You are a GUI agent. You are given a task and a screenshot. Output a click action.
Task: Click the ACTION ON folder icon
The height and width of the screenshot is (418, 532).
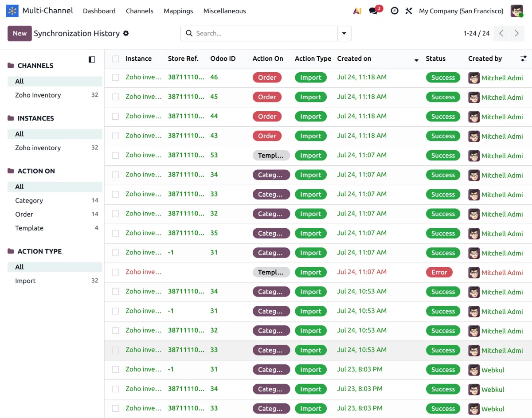11,171
